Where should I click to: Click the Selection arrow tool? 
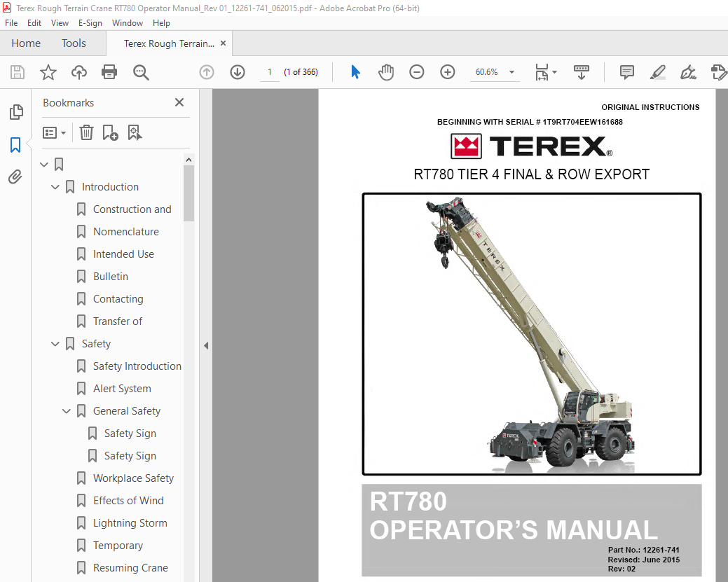(355, 71)
